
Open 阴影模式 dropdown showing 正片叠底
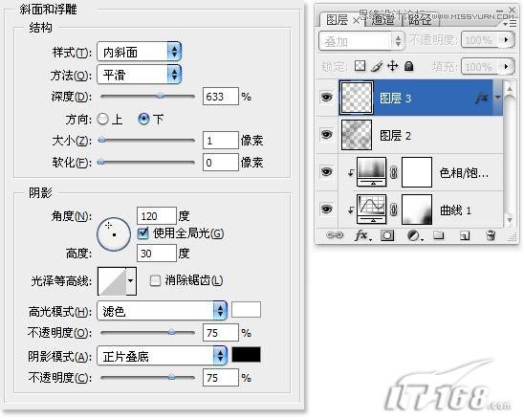click(163, 356)
